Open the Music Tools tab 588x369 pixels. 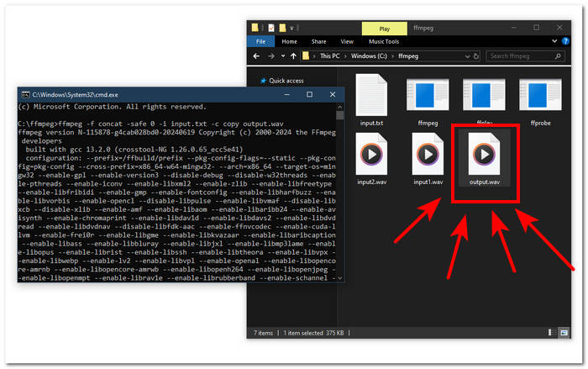(384, 42)
